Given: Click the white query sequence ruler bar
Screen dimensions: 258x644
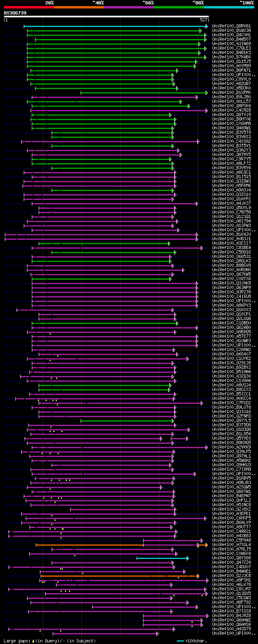Looking at the screenshot, I should pyautogui.click(x=106, y=17).
